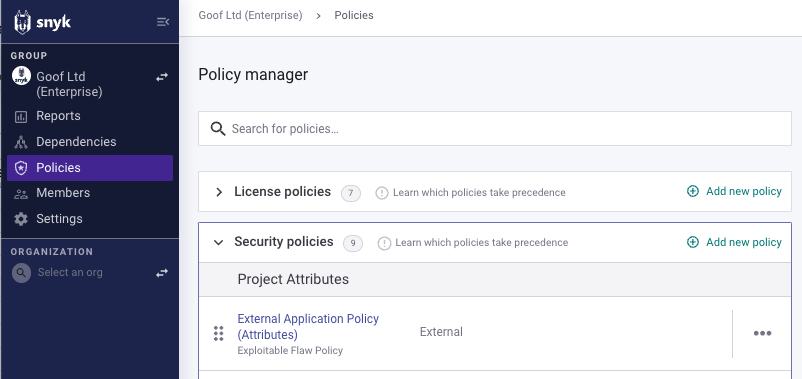Open group Settings
This screenshot has width=802, height=379.
90,219
